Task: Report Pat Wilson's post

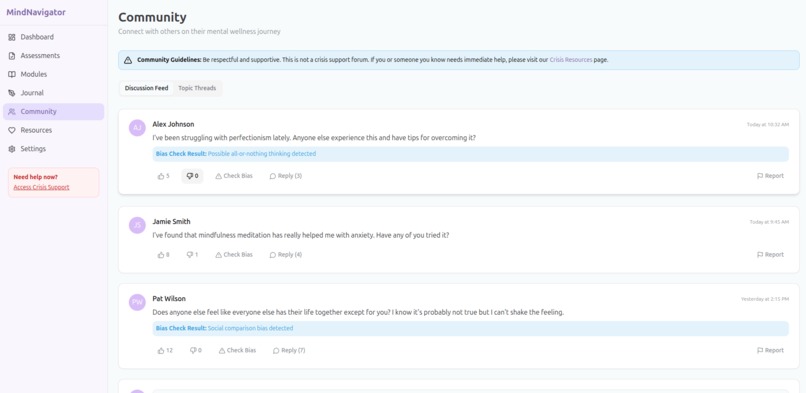Action: 771,350
